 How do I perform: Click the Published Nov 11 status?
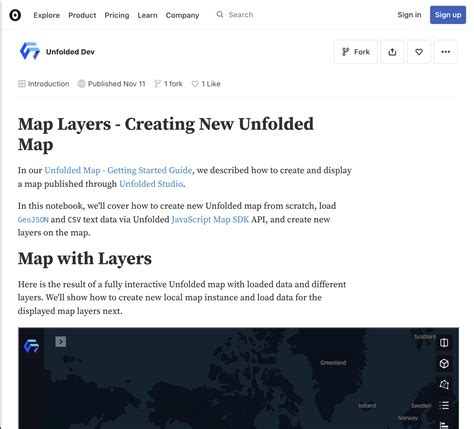click(x=111, y=84)
